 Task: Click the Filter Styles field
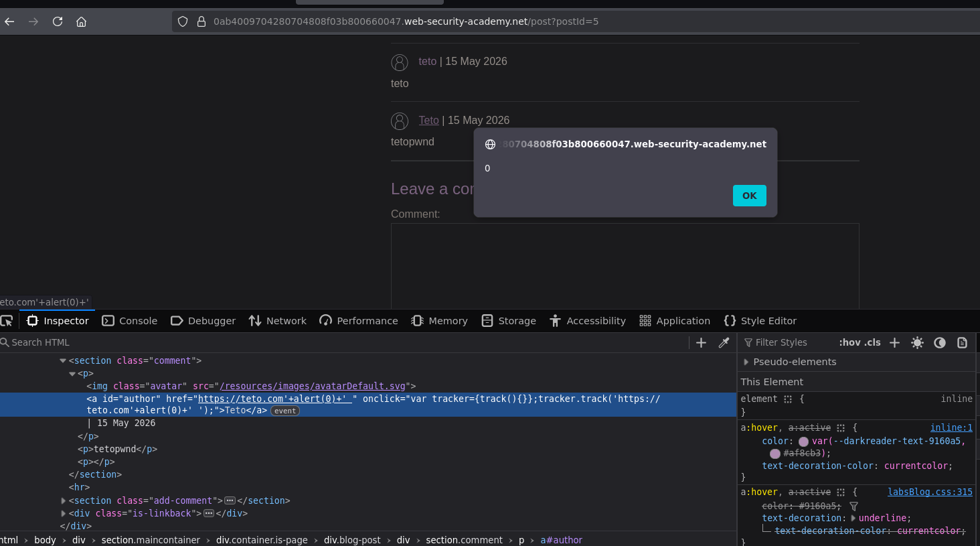coord(787,342)
